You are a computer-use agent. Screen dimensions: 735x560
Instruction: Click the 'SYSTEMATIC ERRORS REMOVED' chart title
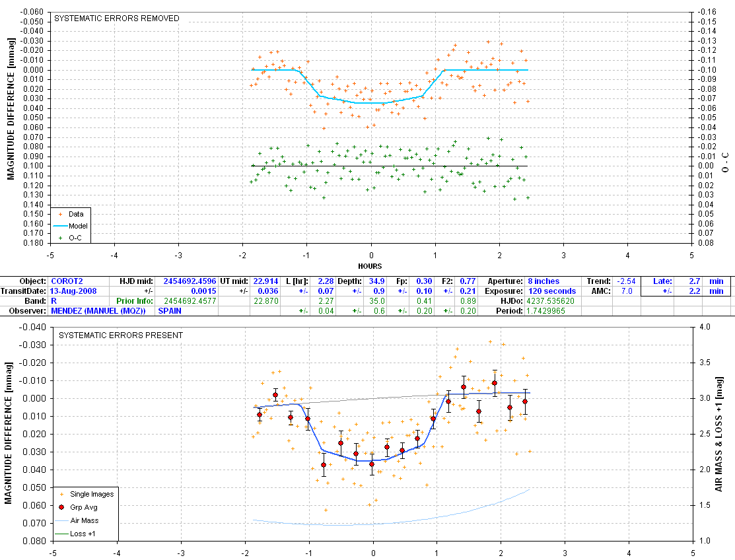[117, 18]
